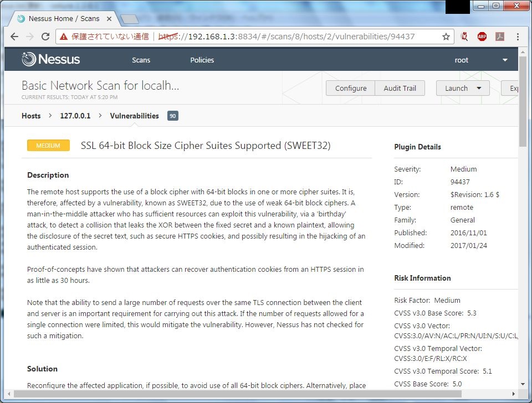
Task: Go to the Hosts breadcrumb
Action: click(x=31, y=116)
